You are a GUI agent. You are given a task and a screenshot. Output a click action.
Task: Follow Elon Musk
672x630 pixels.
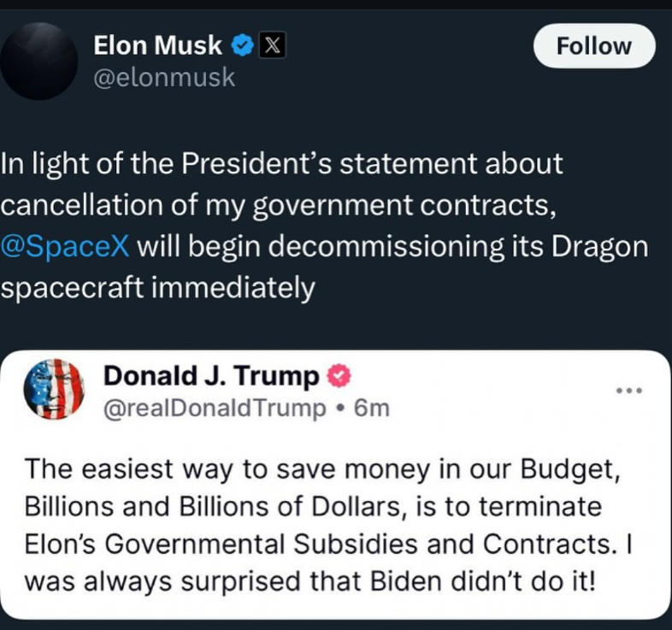594,45
